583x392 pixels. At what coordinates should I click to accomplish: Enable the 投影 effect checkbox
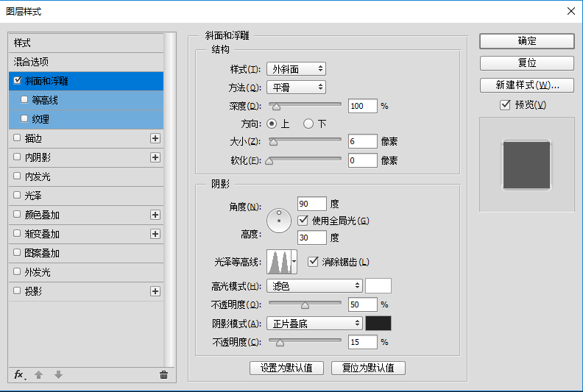[17, 291]
